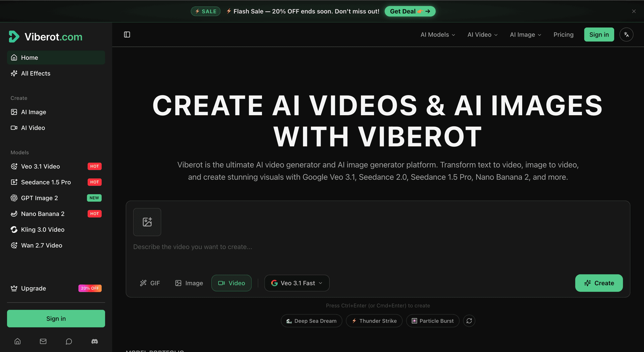
Task: Click the mail icon in sidebar footer
Action: (43, 341)
